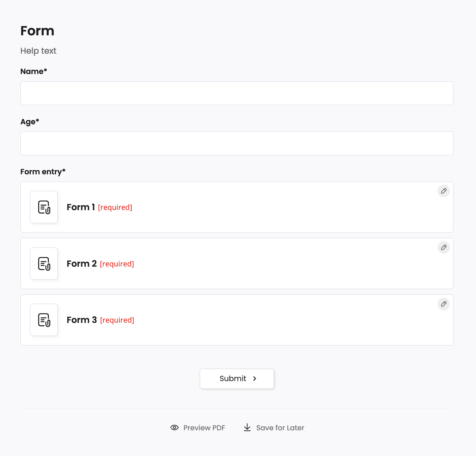Edit Form 1 using its pencil icon

[443, 191]
